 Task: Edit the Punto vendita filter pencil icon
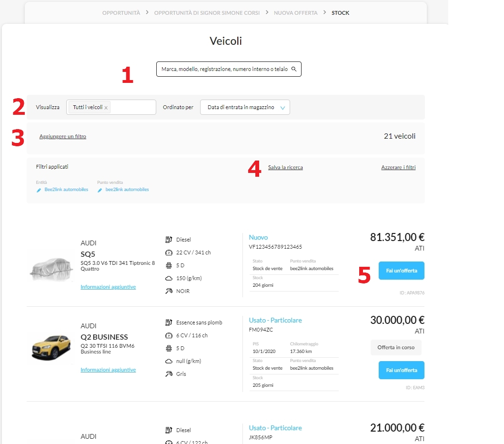click(x=100, y=190)
